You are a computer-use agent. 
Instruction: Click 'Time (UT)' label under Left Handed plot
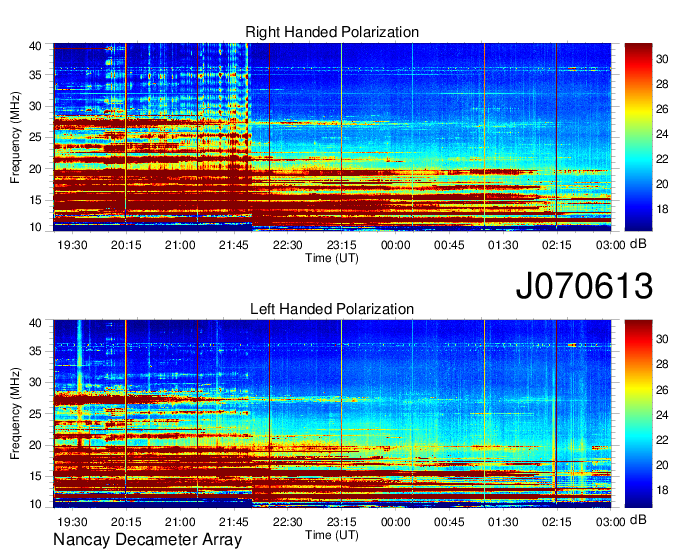332,536
